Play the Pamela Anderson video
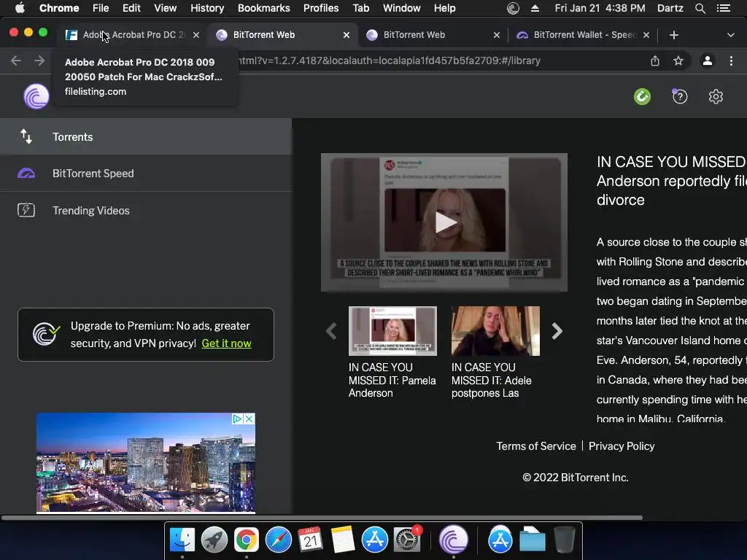 (445, 222)
